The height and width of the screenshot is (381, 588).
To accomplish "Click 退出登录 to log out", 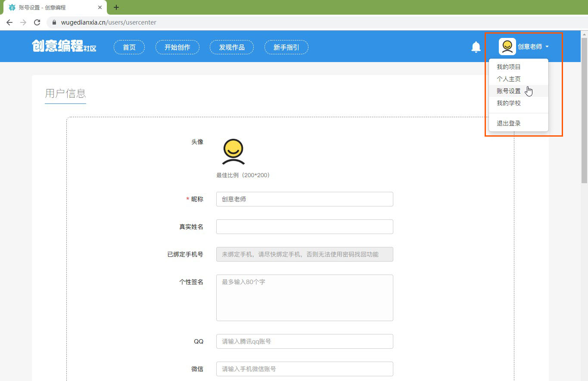I will click(509, 123).
